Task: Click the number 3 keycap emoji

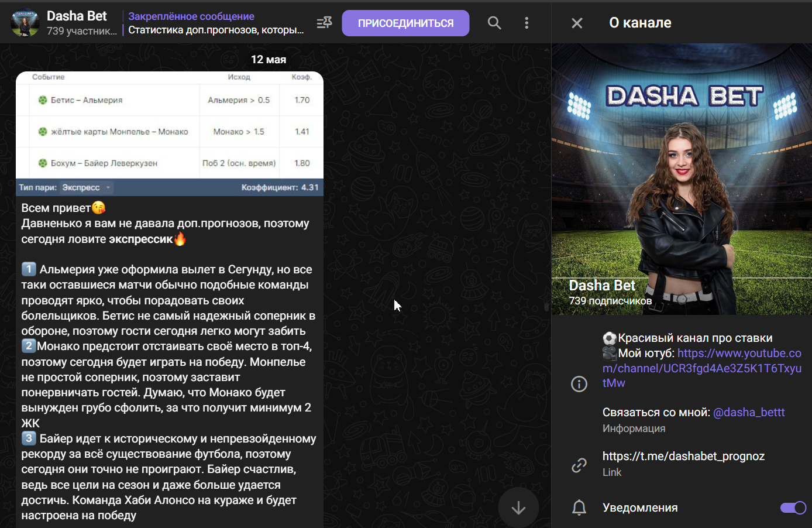Action: tap(29, 438)
